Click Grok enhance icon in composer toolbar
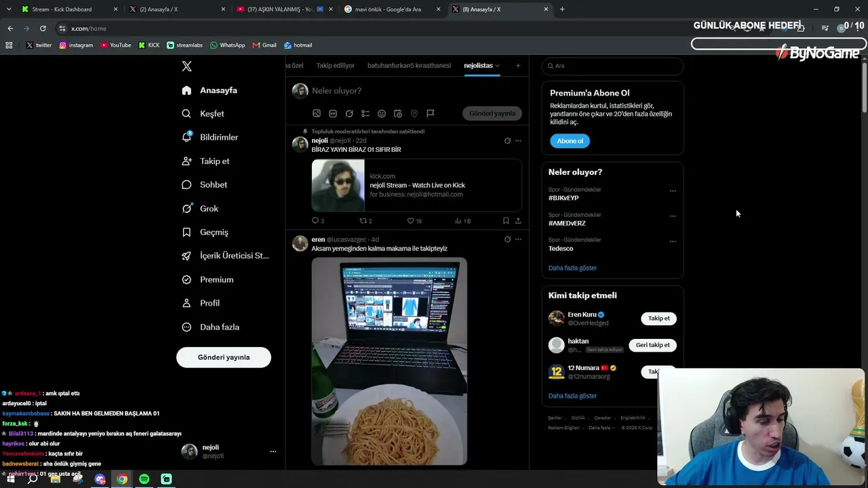 349,113
